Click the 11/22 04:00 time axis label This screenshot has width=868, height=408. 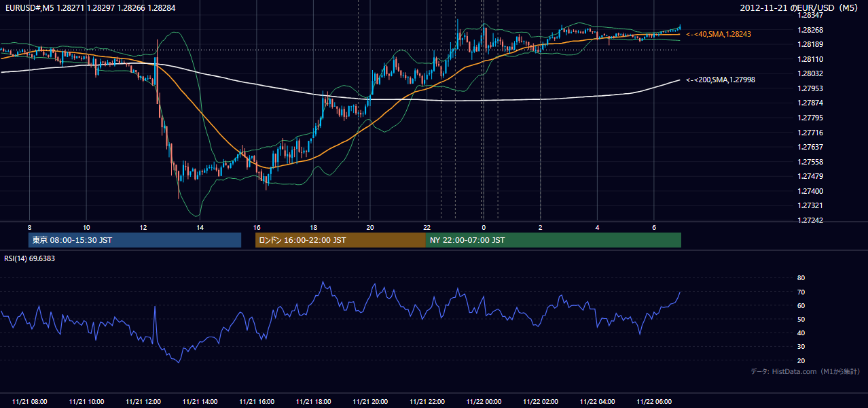point(597,402)
